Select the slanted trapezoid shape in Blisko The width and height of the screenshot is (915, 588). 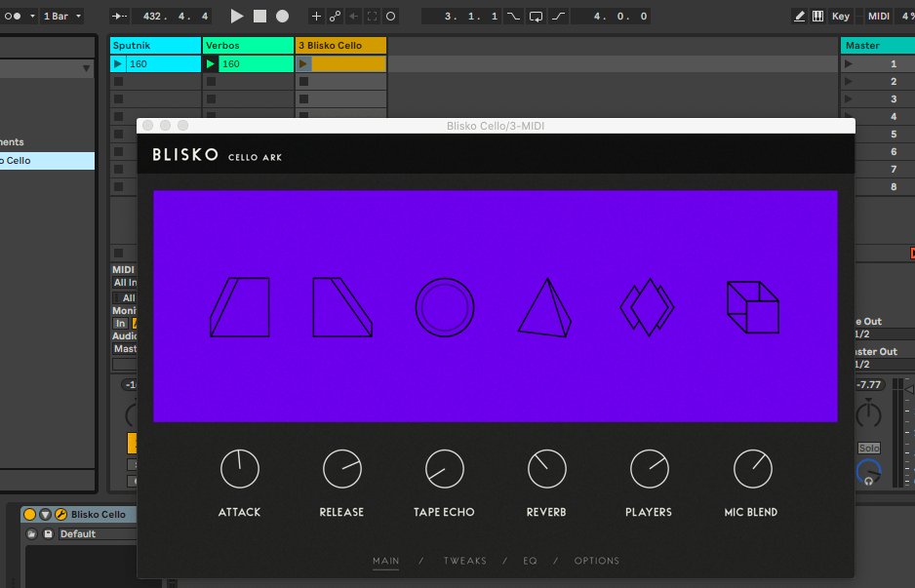[x=240, y=307]
